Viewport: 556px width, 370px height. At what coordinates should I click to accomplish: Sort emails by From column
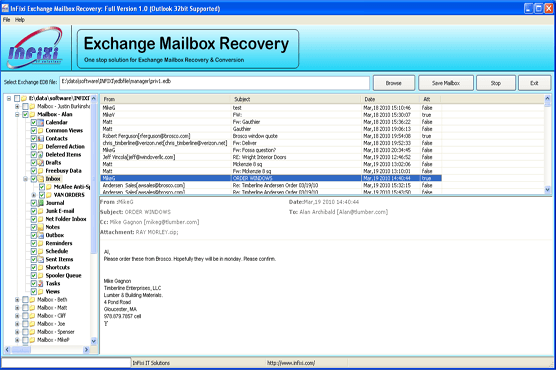[166, 99]
